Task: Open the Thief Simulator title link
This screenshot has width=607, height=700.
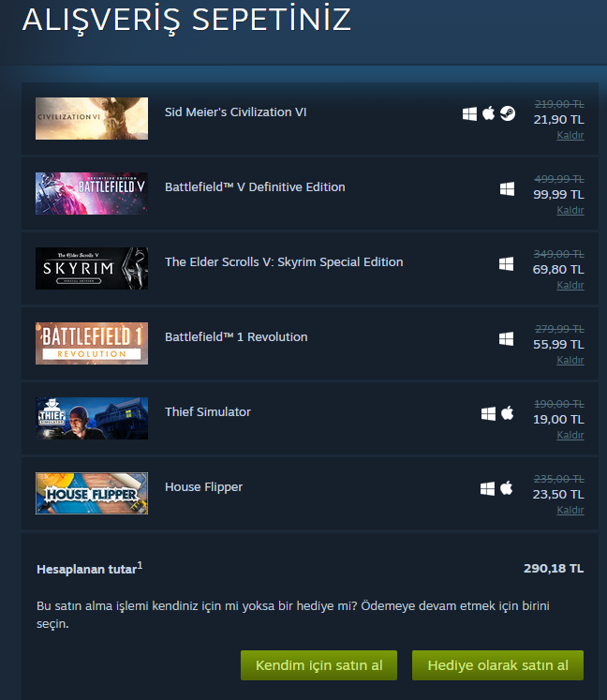Action: (208, 411)
